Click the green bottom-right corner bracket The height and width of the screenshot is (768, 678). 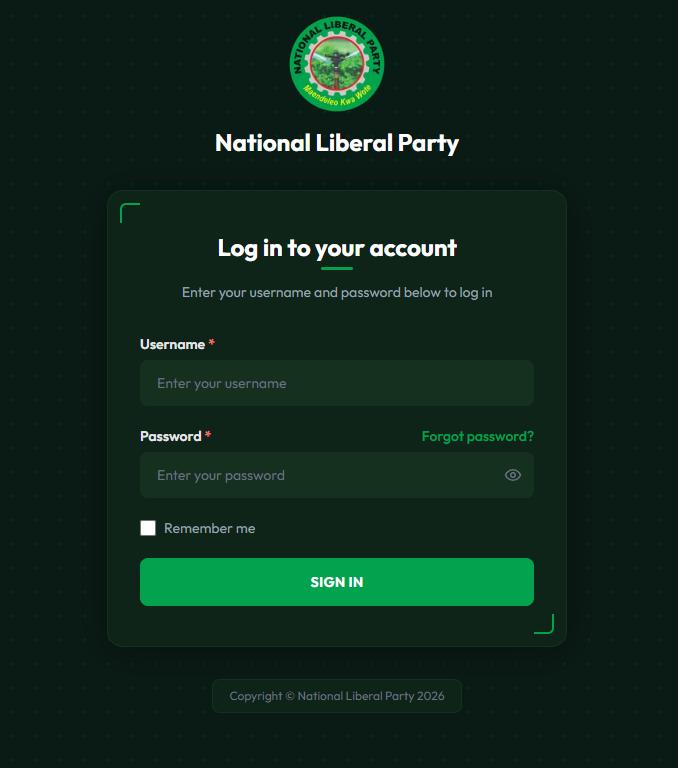pyautogui.click(x=549, y=629)
